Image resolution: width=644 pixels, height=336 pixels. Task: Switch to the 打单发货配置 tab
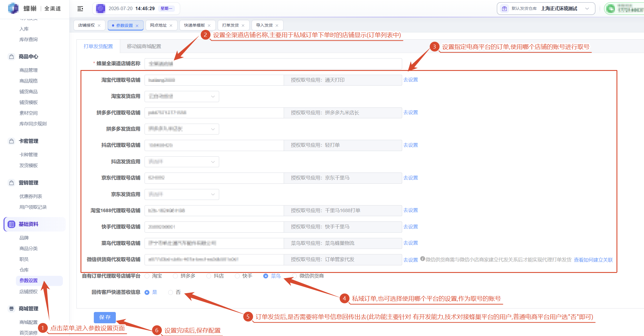click(98, 46)
